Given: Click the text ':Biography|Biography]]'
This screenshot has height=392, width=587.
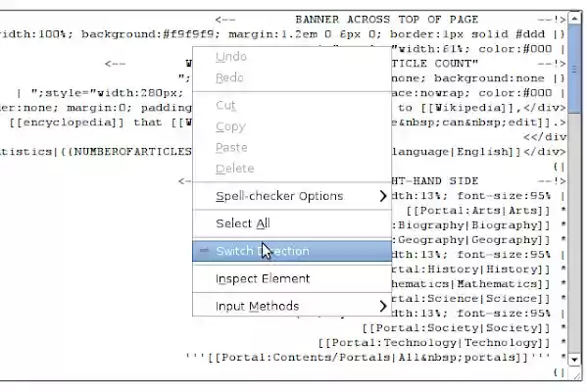Looking at the screenshot, I should [470, 225].
